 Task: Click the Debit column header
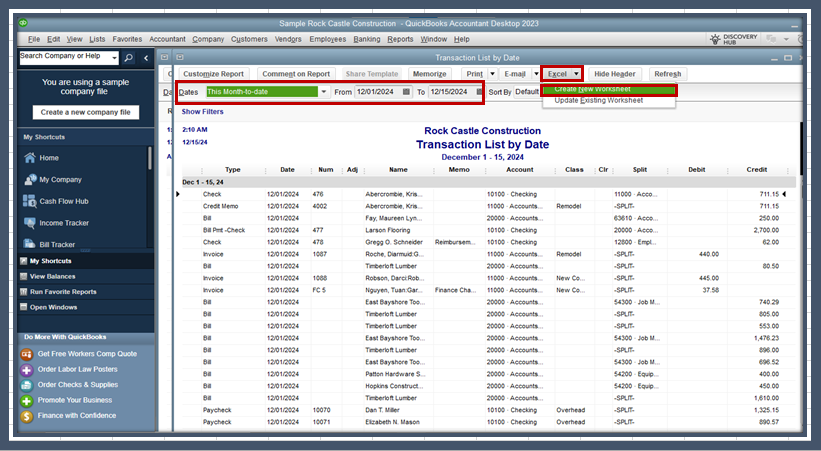click(696, 170)
